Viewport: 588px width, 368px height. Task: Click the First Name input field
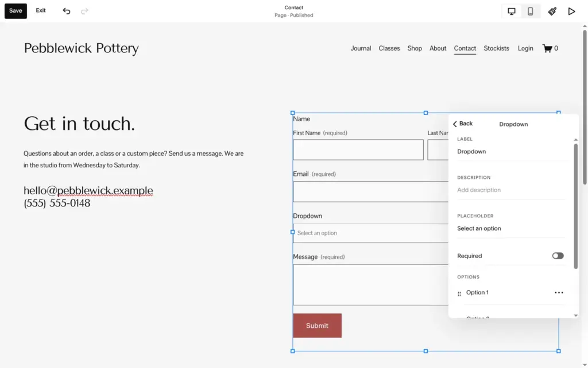[x=358, y=150]
